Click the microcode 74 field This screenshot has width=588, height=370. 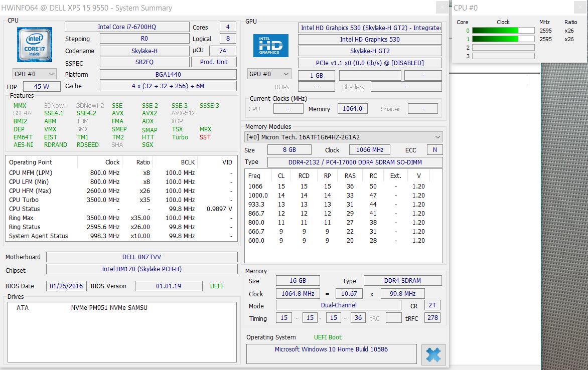[x=223, y=51]
